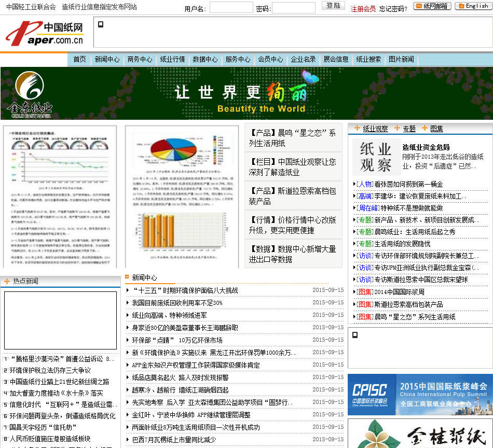The image size is (493, 448).
Task: Click the broken image placeholder under 图集 list
Action: pyautogui.click(x=355, y=335)
